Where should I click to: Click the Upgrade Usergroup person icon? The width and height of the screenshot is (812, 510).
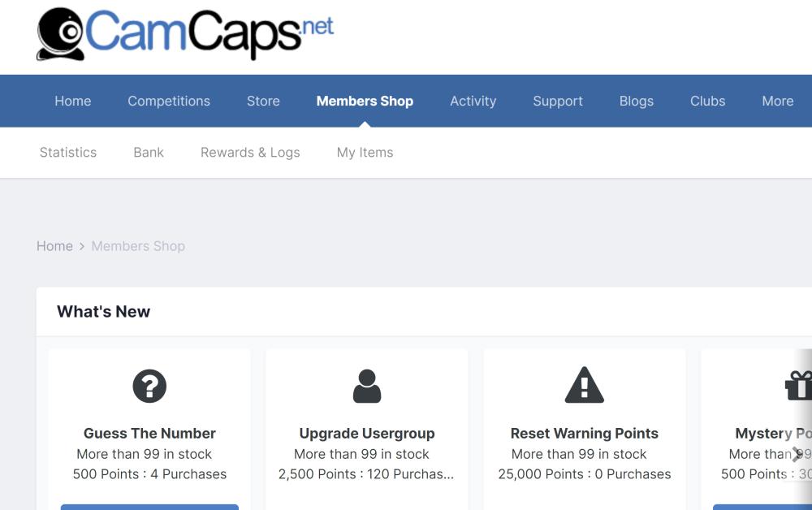point(367,386)
